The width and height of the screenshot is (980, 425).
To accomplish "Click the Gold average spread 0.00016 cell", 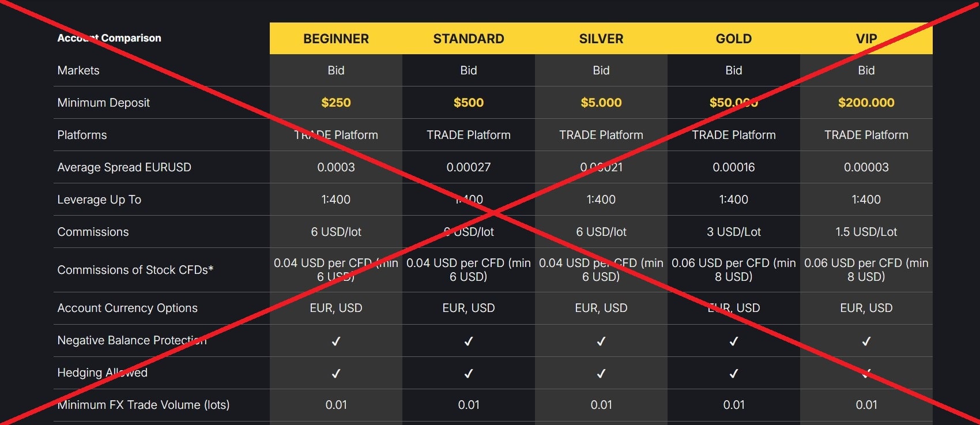I will click(734, 167).
